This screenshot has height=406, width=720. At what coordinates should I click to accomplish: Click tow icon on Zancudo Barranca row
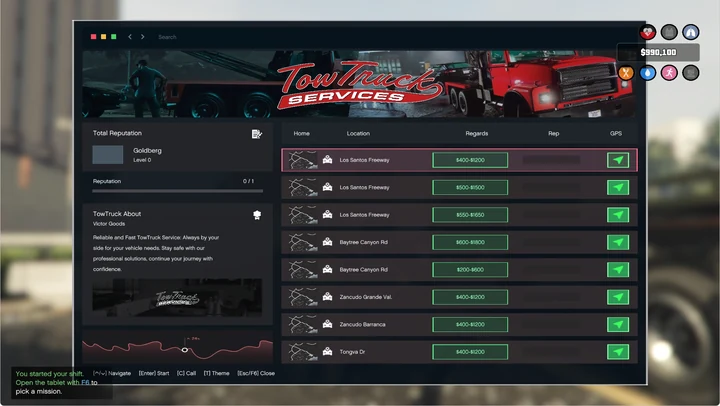[x=327, y=324]
